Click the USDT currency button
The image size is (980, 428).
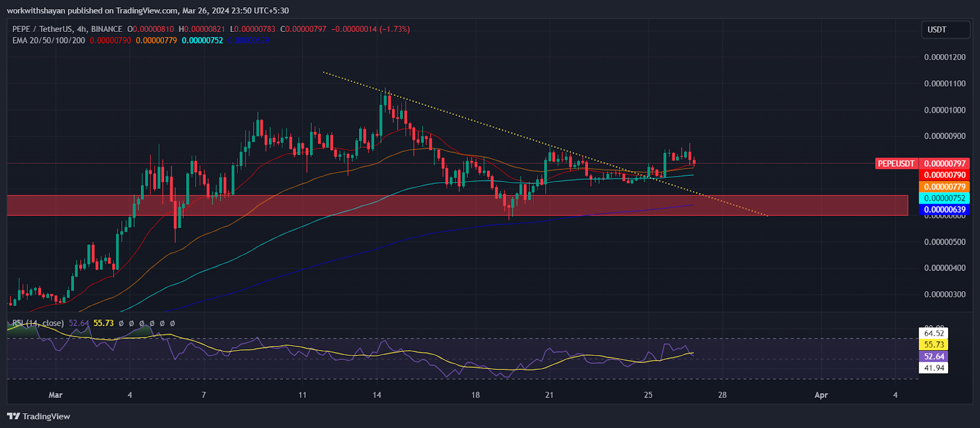(x=946, y=29)
